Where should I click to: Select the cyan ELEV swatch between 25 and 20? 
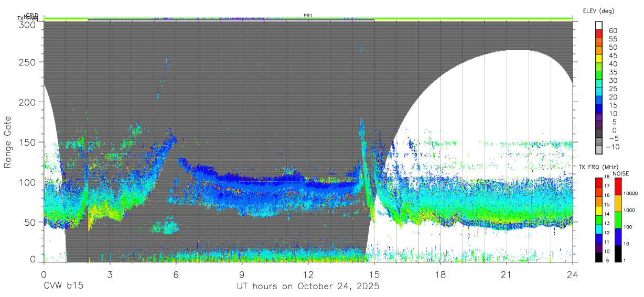[599, 92]
